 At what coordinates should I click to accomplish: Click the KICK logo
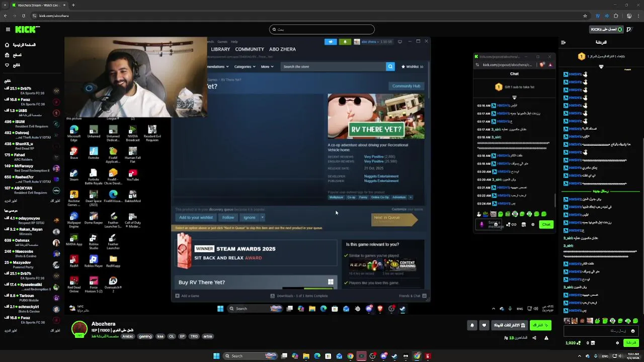[25, 29]
